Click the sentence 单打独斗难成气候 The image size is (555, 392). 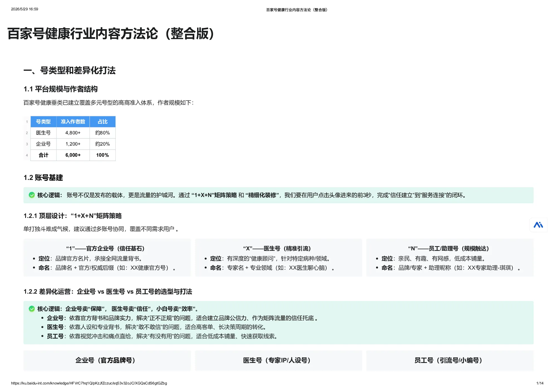pyautogui.click(x=101, y=229)
